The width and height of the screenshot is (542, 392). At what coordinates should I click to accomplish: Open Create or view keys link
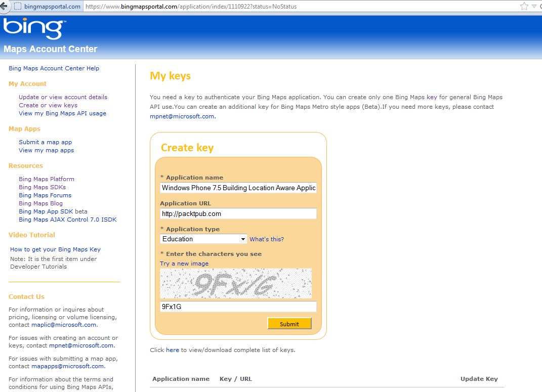click(48, 105)
